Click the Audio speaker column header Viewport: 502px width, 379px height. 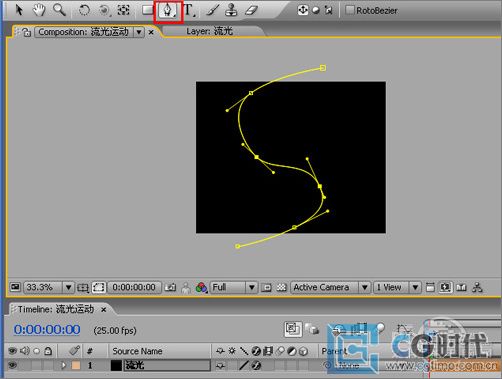[x=25, y=351]
